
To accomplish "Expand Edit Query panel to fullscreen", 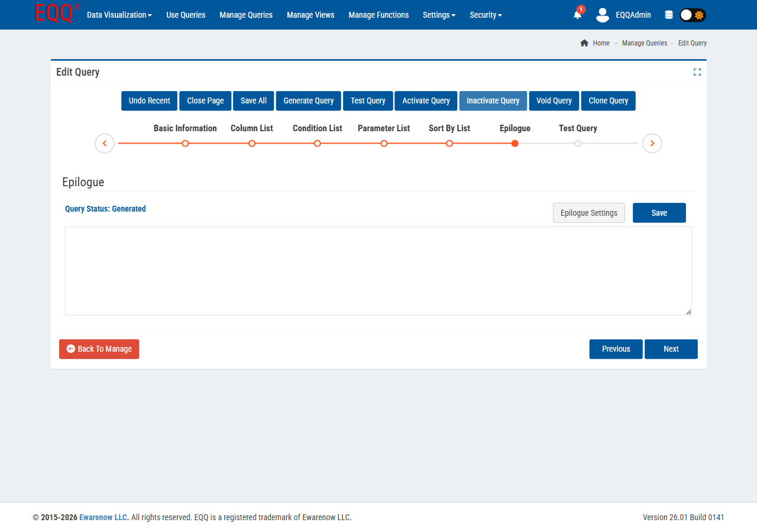I will (x=697, y=72).
